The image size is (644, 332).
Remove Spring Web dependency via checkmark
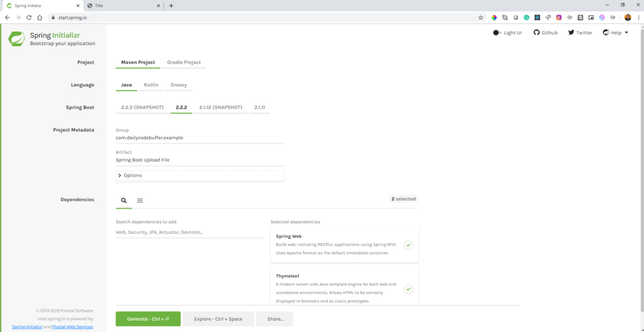pyautogui.click(x=408, y=245)
